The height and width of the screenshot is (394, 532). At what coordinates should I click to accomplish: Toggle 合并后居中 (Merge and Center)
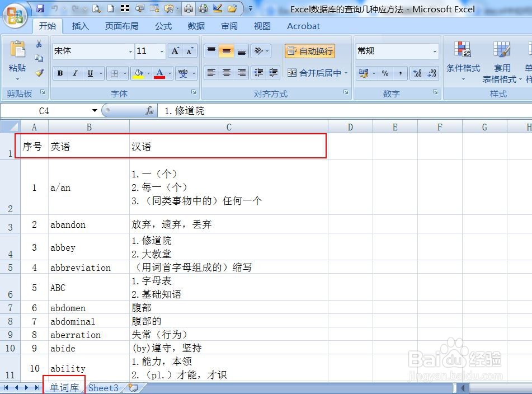[x=317, y=73]
